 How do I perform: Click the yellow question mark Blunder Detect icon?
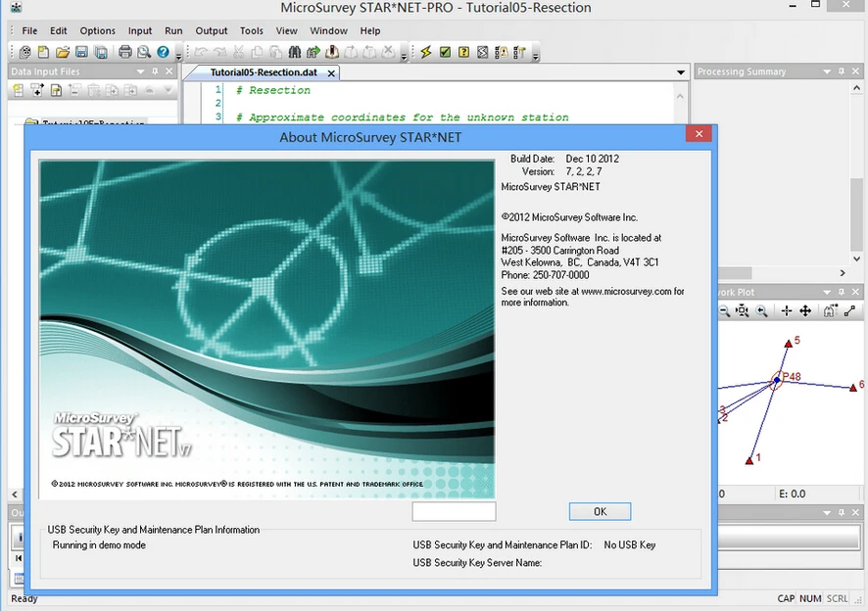464,52
